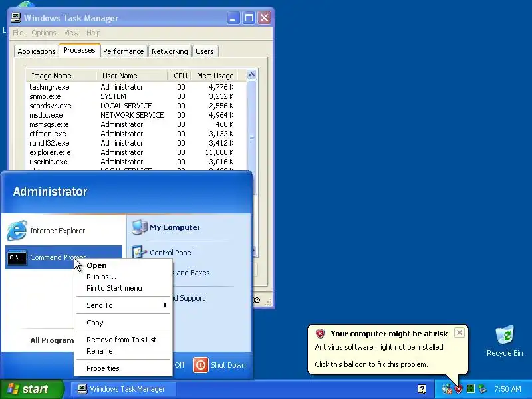
Task: Open All Programs list
Action: pyautogui.click(x=52, y=340)
